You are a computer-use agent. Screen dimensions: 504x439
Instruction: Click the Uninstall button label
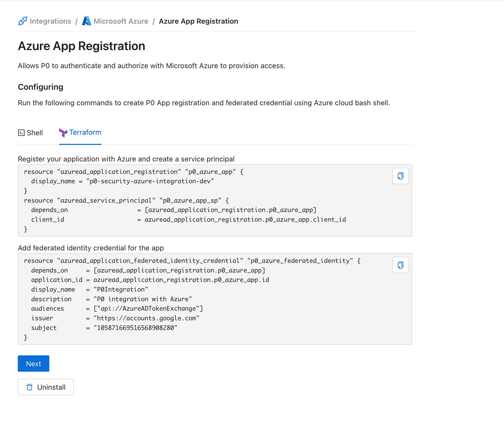51,387
